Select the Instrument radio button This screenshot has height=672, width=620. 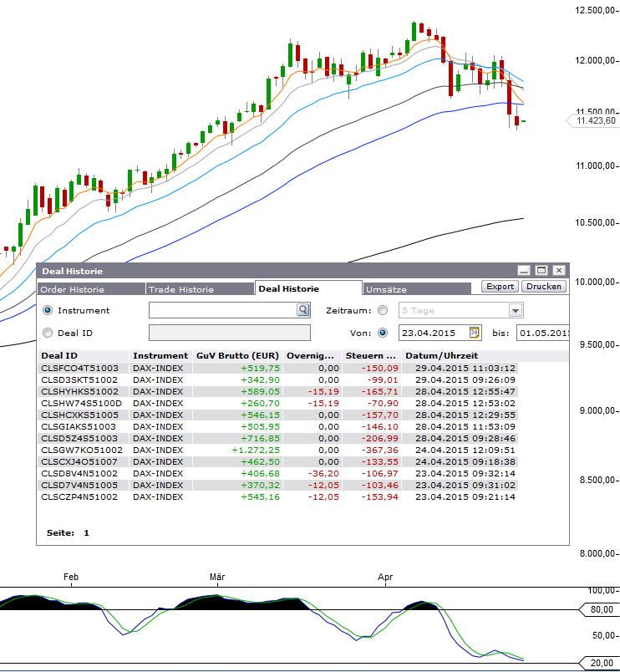[48, 310]
